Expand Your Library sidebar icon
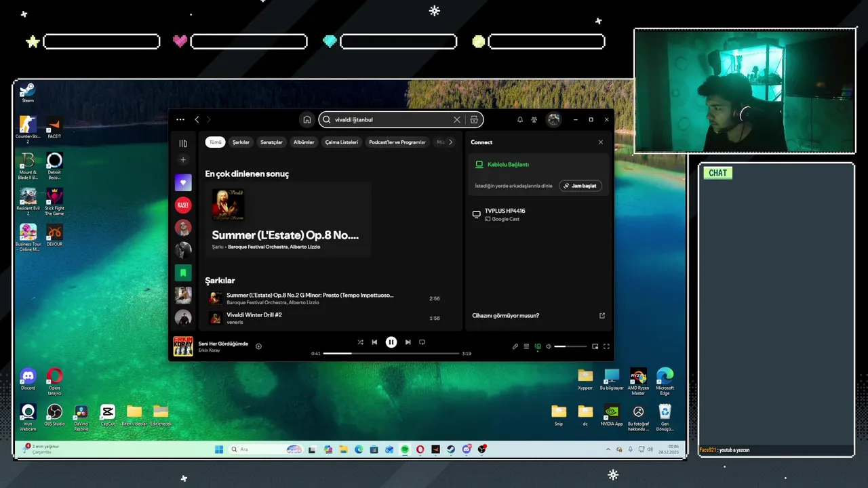This screenshot has height=488, width=868. [x=183, y=144]
